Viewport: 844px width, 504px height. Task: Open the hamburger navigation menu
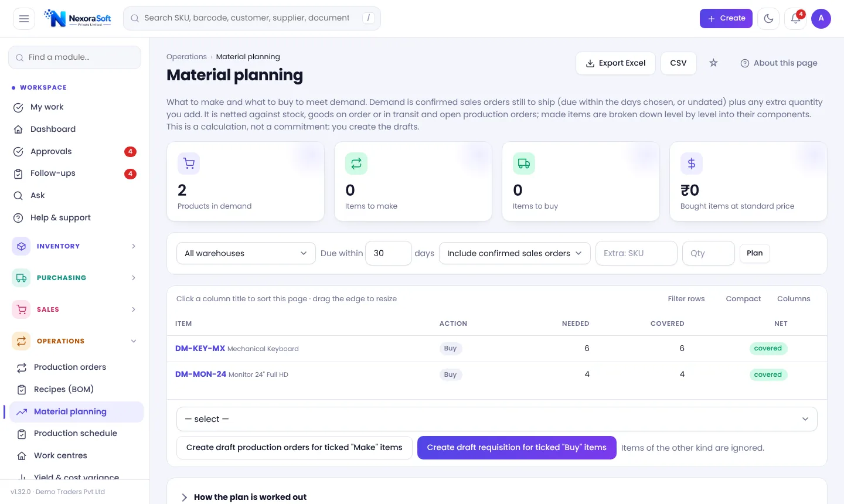click(24, 19)
